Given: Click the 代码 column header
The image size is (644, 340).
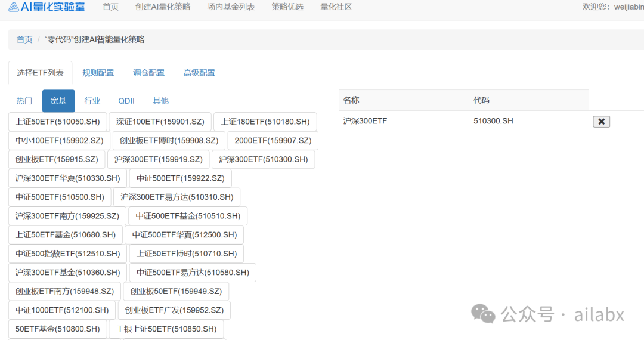Looking at the screenshot, I should 481,100.
